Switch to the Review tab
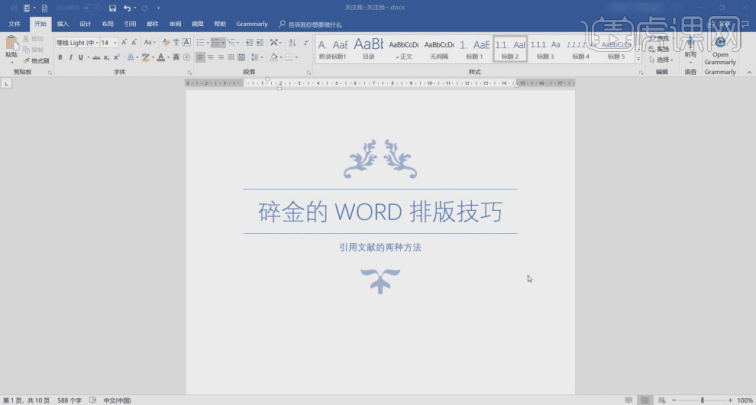 click(175, 24)
